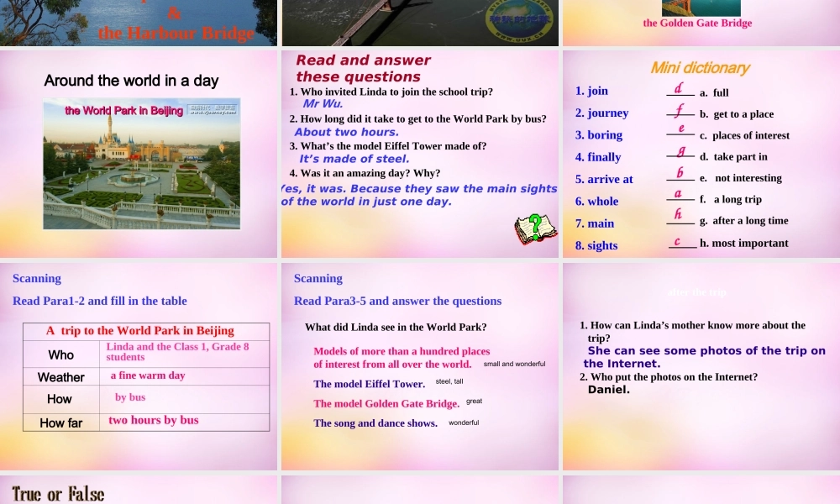Image resolution: width=840 pixels, height=504 pixels.
Task: Click the "Who" table cell
Action: pyautogui.click(x=61, y=354)
